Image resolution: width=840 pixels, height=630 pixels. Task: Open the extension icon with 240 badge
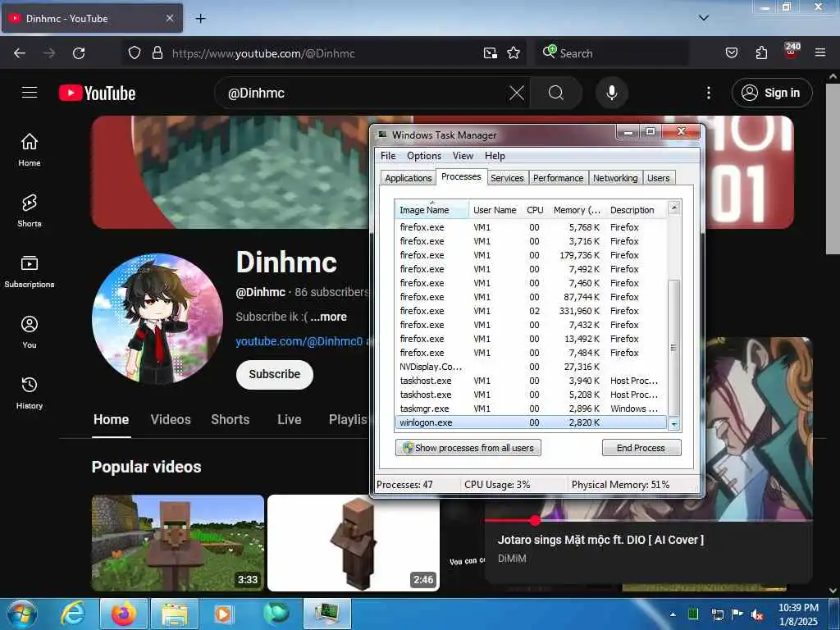pyautogui.click(x=791, y=52)
